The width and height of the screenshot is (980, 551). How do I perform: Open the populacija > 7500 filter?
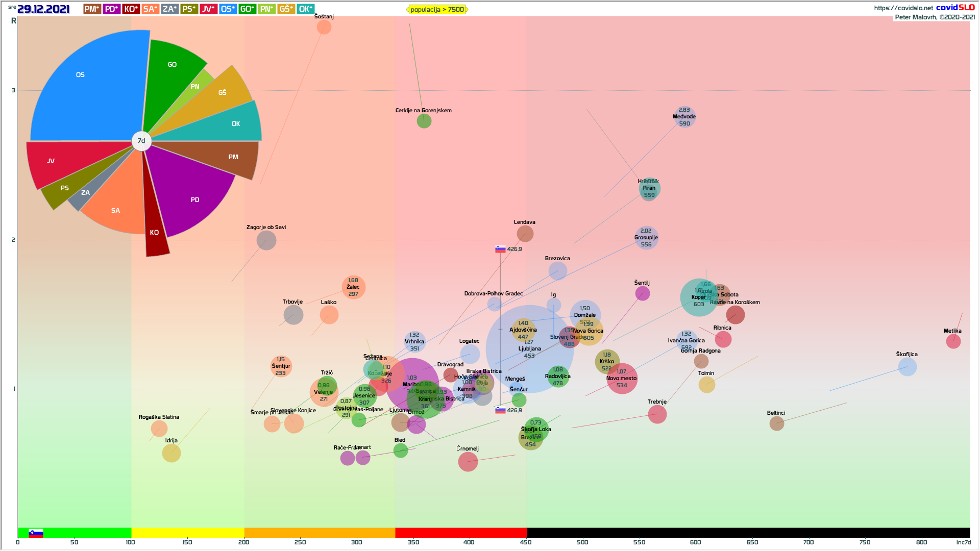[437, 10]
